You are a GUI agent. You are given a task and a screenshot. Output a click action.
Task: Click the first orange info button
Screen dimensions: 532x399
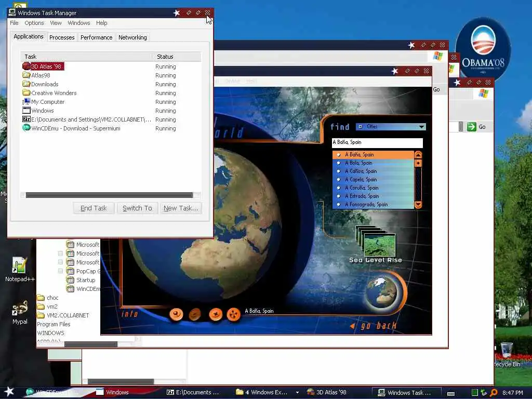176,314
